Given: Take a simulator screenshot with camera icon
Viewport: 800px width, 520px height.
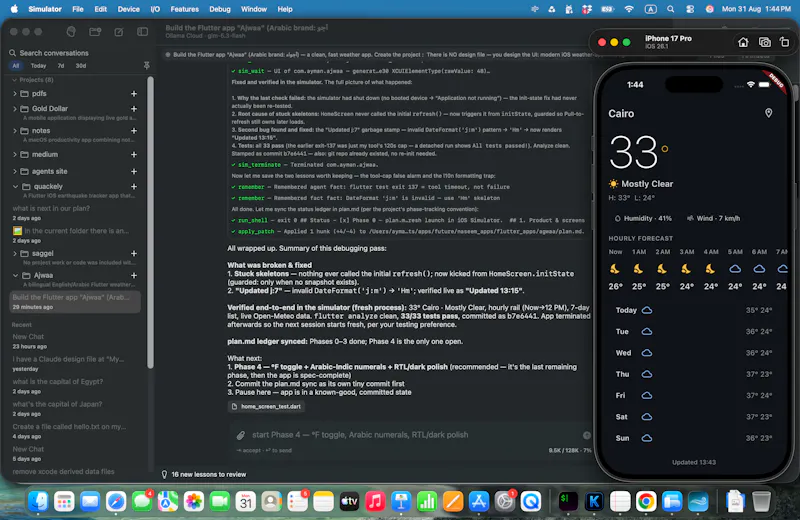Looking at the screenshot, I should [764, 42].
